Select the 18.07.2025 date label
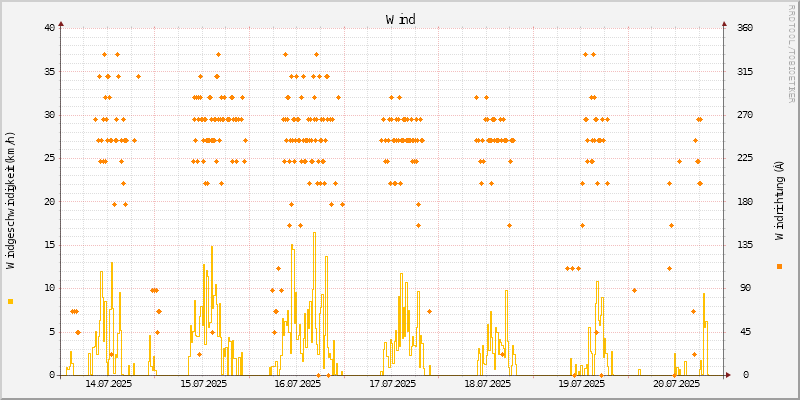Image resolution: width=800 pixels, height=400 pixels. (x=488, y=383)
